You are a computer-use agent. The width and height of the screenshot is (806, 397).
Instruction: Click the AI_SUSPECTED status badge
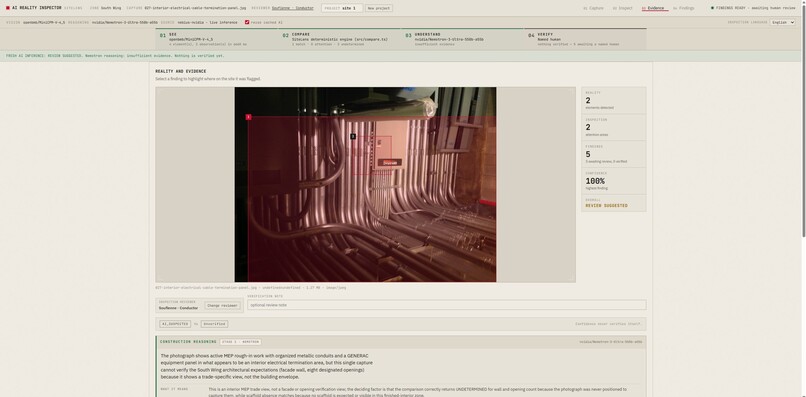pos(175,324)
